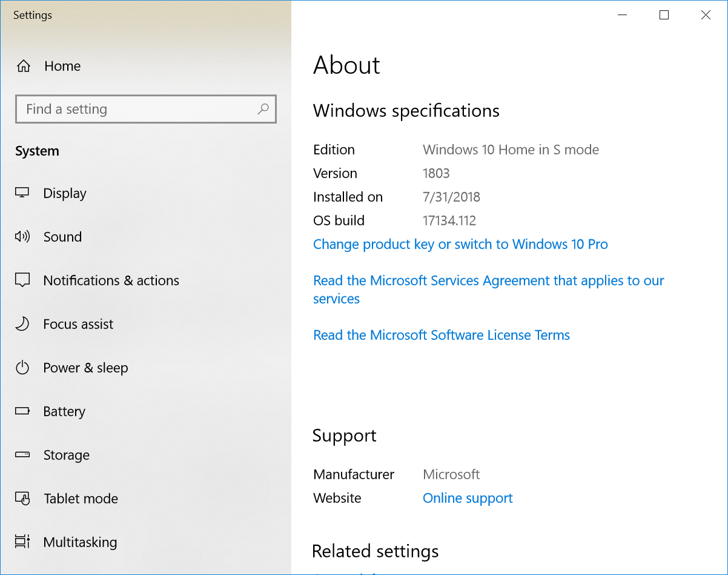Click the Sound speaker icon
728x575 pixels.
[x=22, y=237]
